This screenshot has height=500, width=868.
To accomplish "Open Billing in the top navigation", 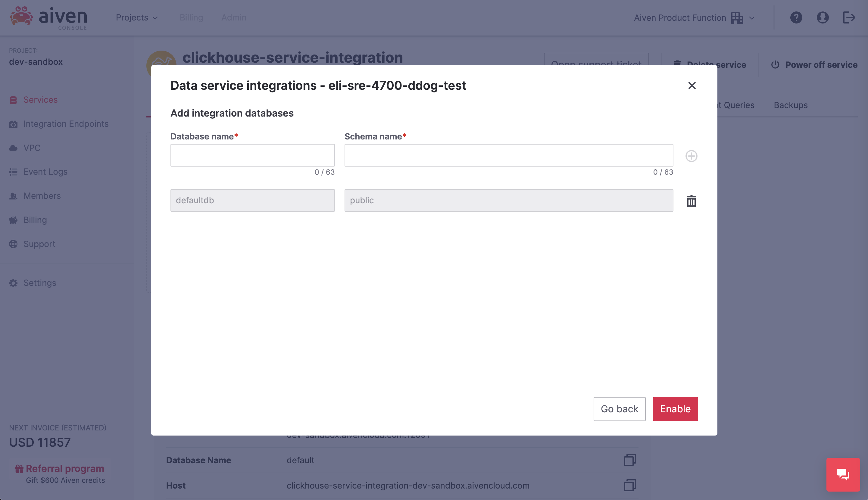I will click(191, 17).
